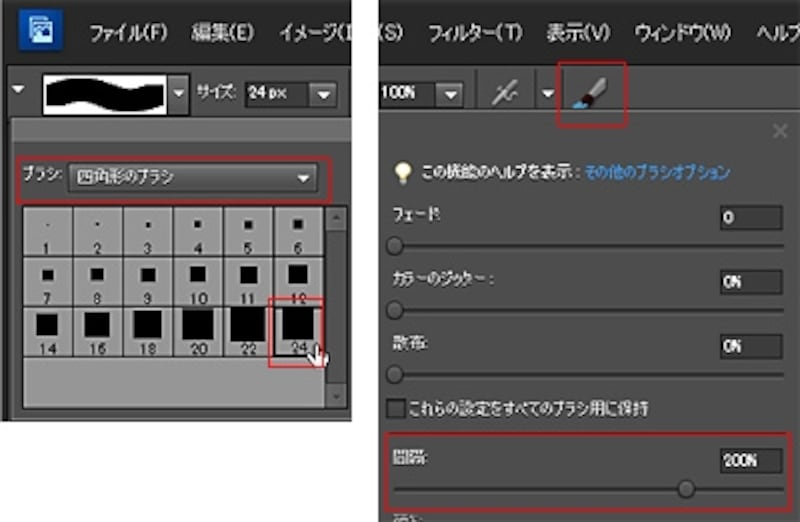
Task: Open the ウィンドウ(W) menu
Action: click(683, 33)
